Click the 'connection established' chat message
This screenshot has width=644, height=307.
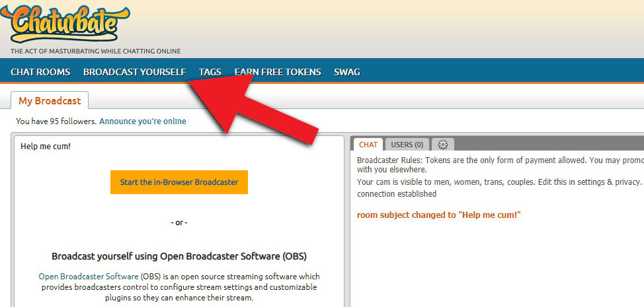point(397,194)
